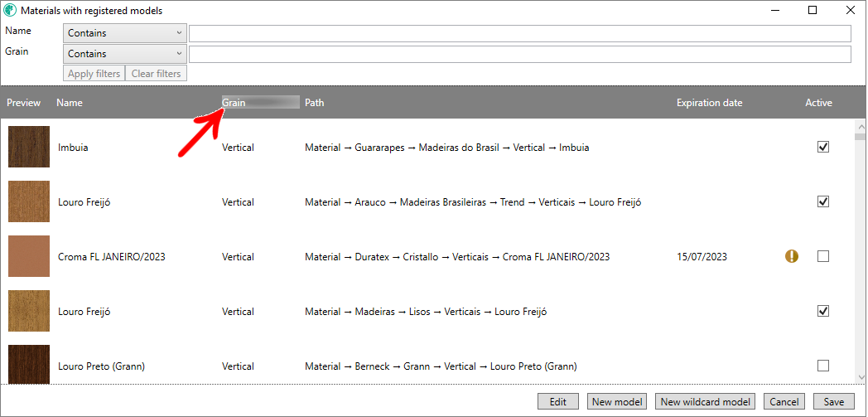The height and width of the screenshot is (417, 868).
Task: Click the Cancel button
Action: coord(784,401)
